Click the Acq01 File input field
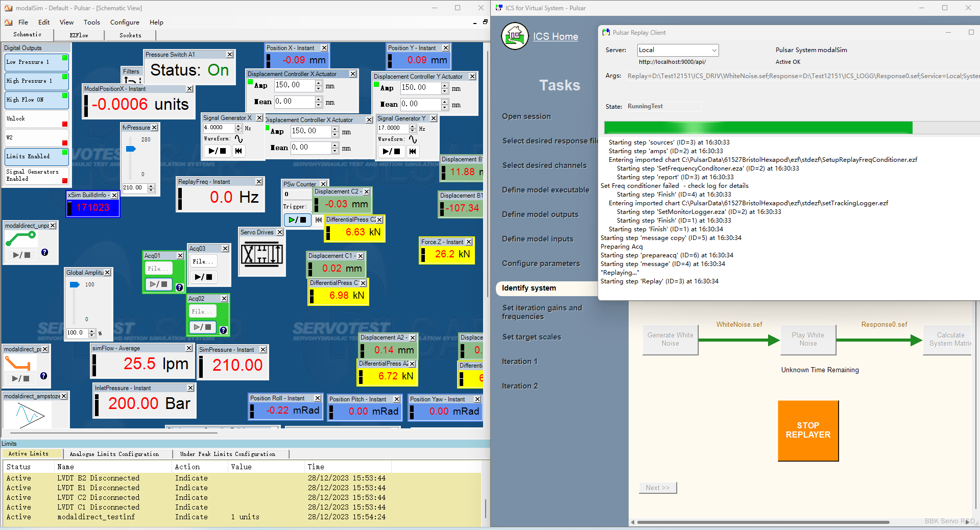 point(158,269)
